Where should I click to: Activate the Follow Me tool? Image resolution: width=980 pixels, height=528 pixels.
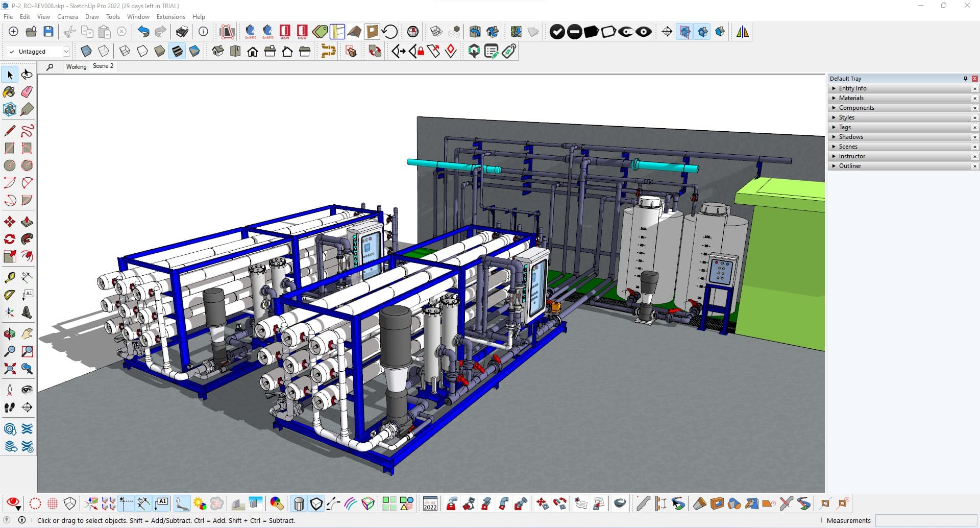tap(27, 239)
